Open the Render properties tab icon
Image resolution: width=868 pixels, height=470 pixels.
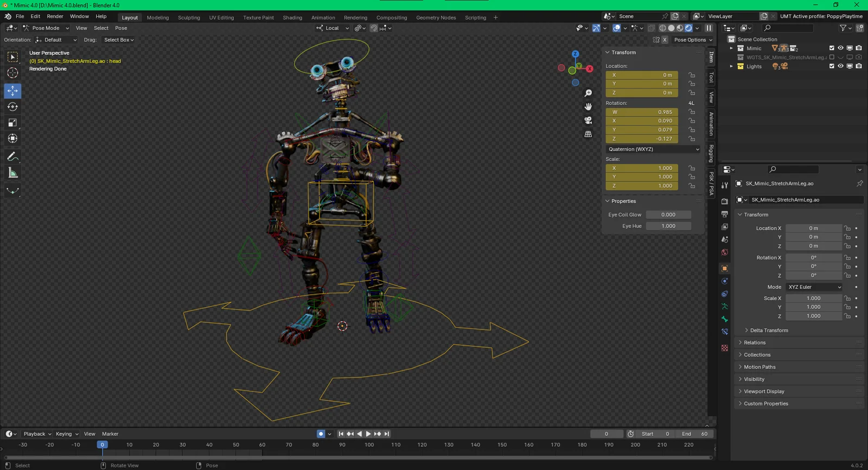click(725, 201)
